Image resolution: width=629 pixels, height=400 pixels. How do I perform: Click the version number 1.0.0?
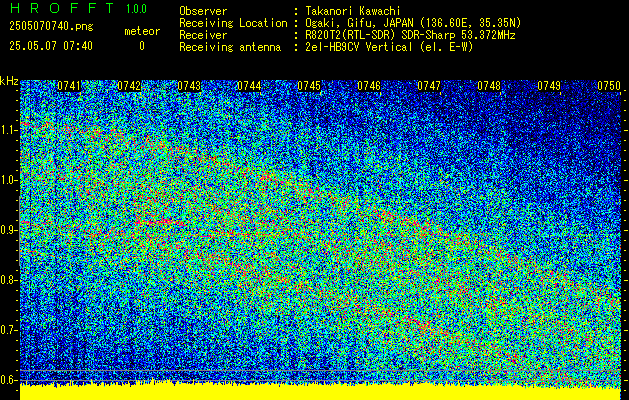tap(136, 8)
